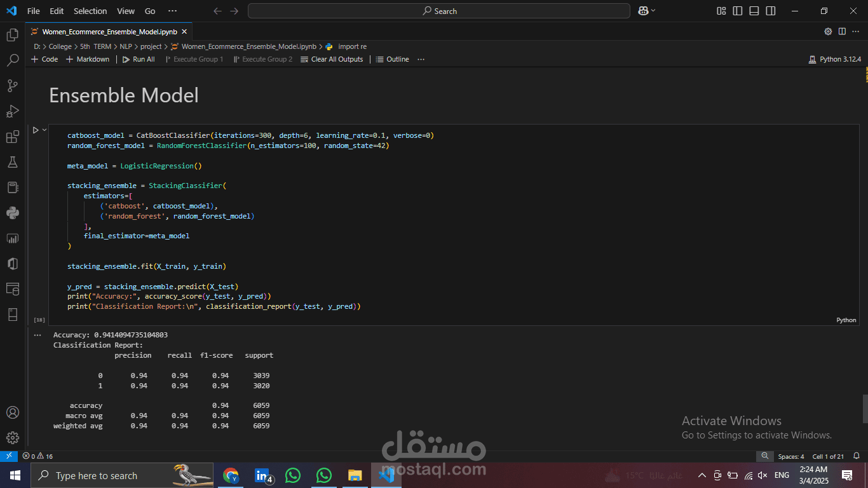Image resolution: width=868 pixels, height=488 pixels.
Task: Open LinkedIn from the taskbar
Action: tap(262, 475)
